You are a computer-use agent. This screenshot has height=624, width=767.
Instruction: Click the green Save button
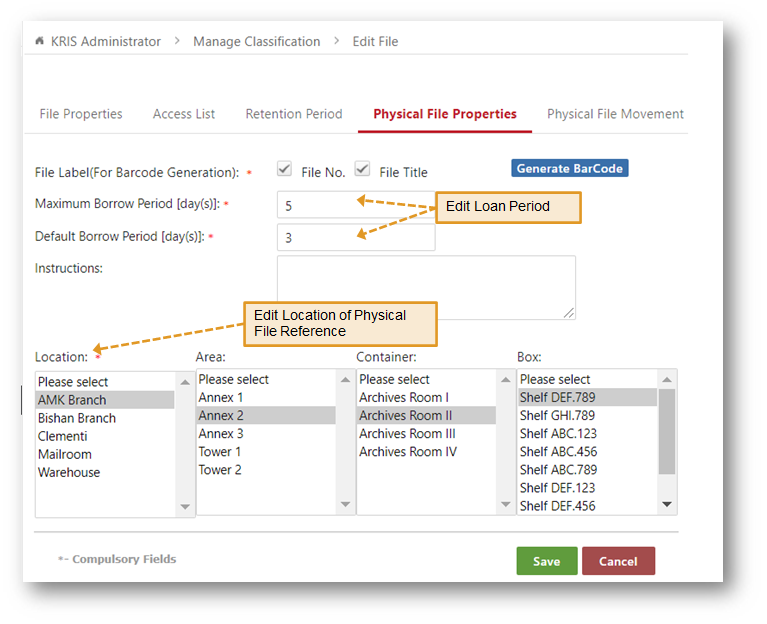click(547, 561)
